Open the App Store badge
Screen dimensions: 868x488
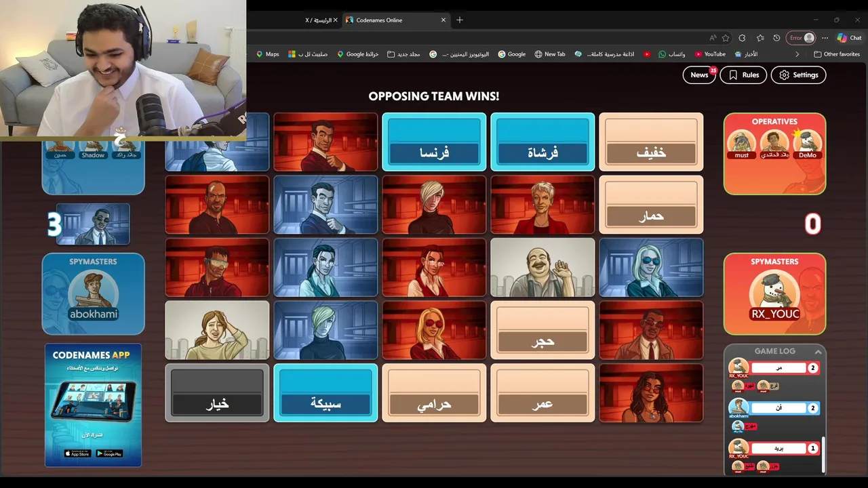(77, 453)
